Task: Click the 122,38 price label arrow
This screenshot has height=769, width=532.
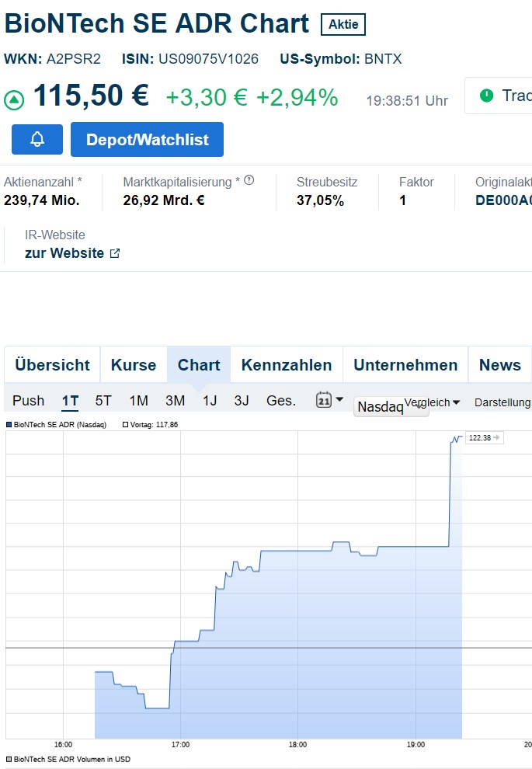Action: pyautogui.click(x=497, y=437)
